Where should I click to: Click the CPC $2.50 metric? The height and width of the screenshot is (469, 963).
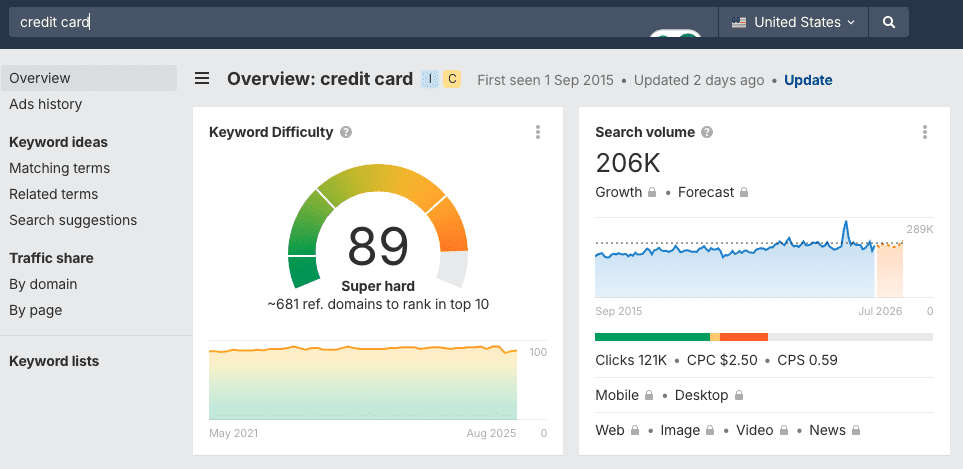click(722, 360)
